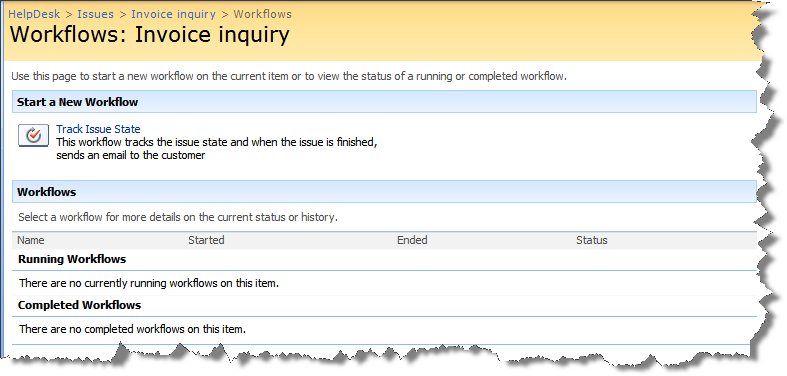This screenshot has width=787, height=376.
Task: Click the Running Workflows heading
Action: point(72,260)
